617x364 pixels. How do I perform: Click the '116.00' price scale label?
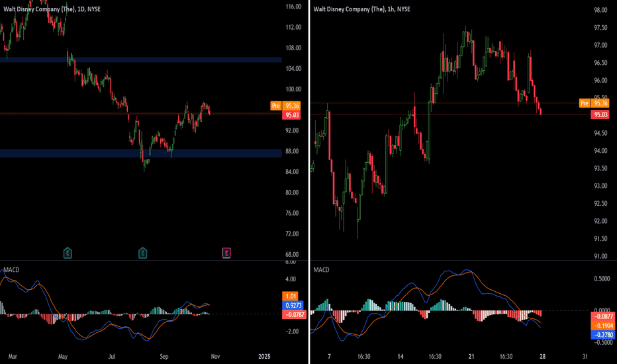pyautogui.click(x=293, y=7)
